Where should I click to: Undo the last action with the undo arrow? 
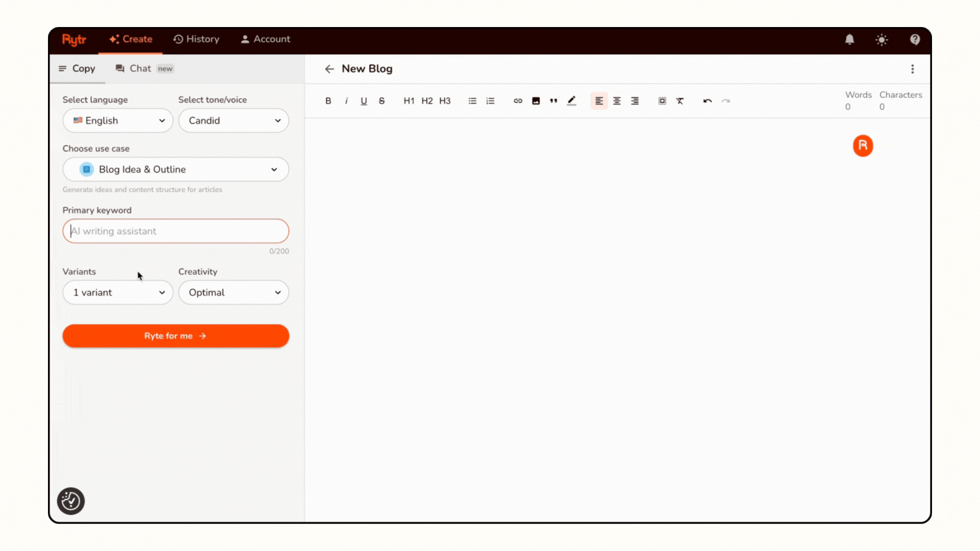tap(707, 101)
